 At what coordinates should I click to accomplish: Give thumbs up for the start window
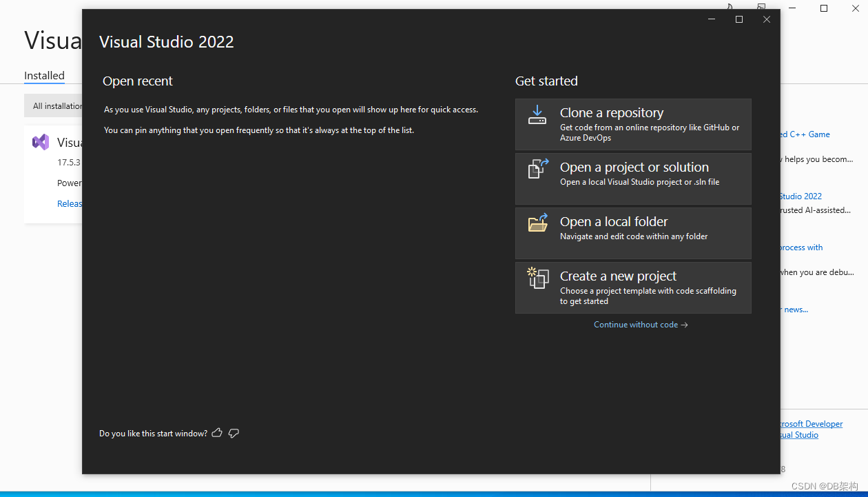pyautogui.click(x=217, y=433)
